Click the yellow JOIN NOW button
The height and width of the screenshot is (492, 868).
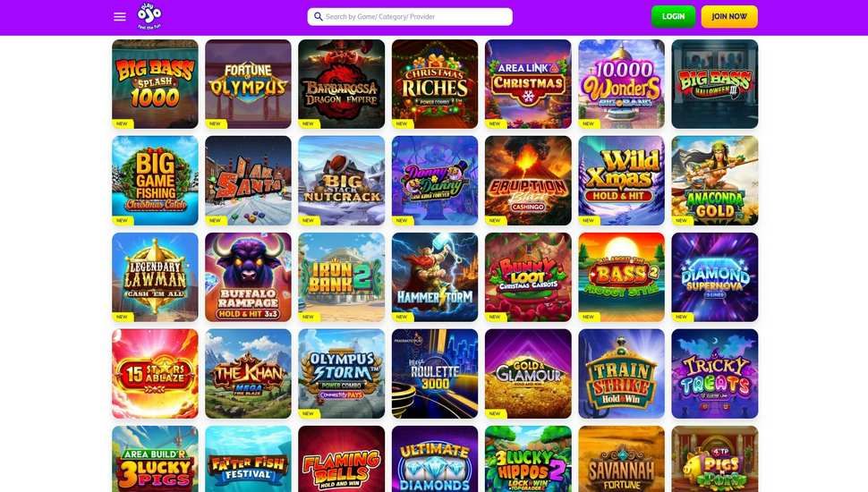(729, 17)
